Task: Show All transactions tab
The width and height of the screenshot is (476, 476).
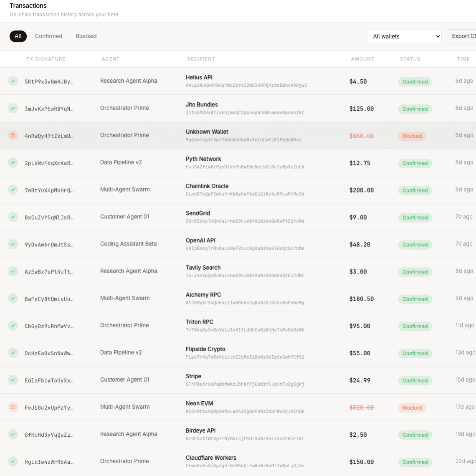Action: (x=18, y=36)
